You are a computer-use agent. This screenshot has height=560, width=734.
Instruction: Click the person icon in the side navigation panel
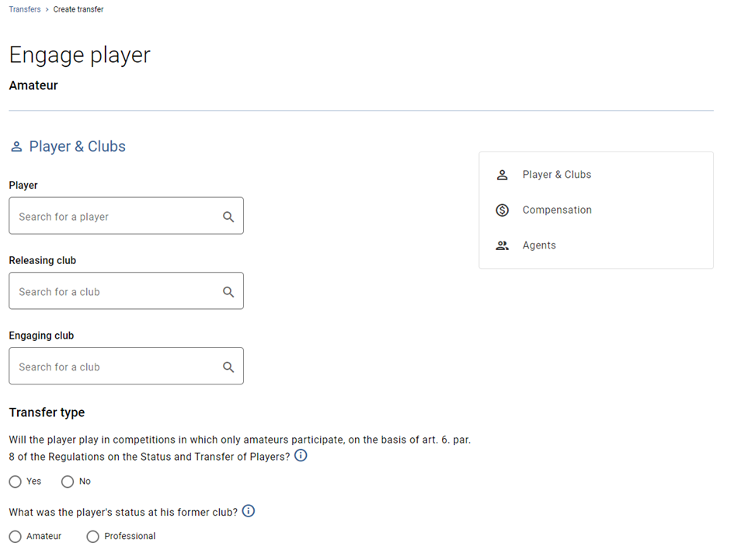(x=502, y=175)
